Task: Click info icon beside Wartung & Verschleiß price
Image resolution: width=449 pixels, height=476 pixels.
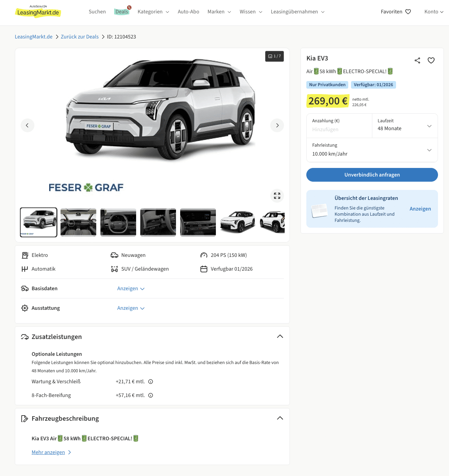Action: pyautogui.click(x=151, y=382)
